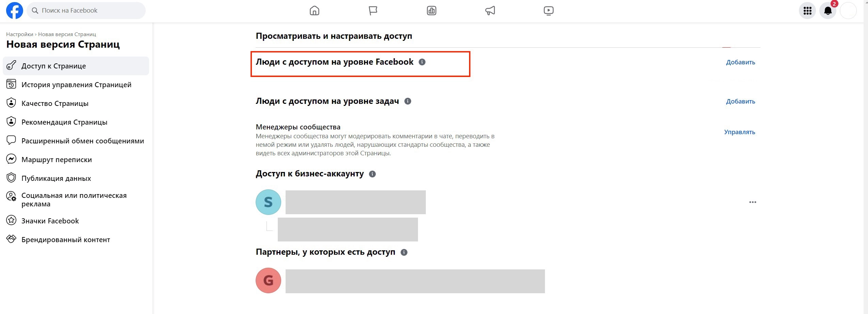The width and height of the screenshot is (868, 314).
Task: Click info icon next to 'Доступ к бизнес-аккаунту'
Action: [x=372, y=174]
